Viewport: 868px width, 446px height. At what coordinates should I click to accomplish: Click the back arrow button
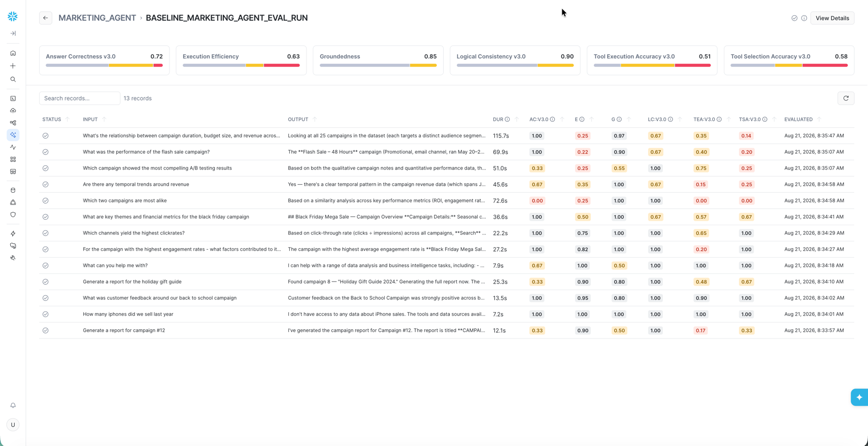(x=46, y=18)
